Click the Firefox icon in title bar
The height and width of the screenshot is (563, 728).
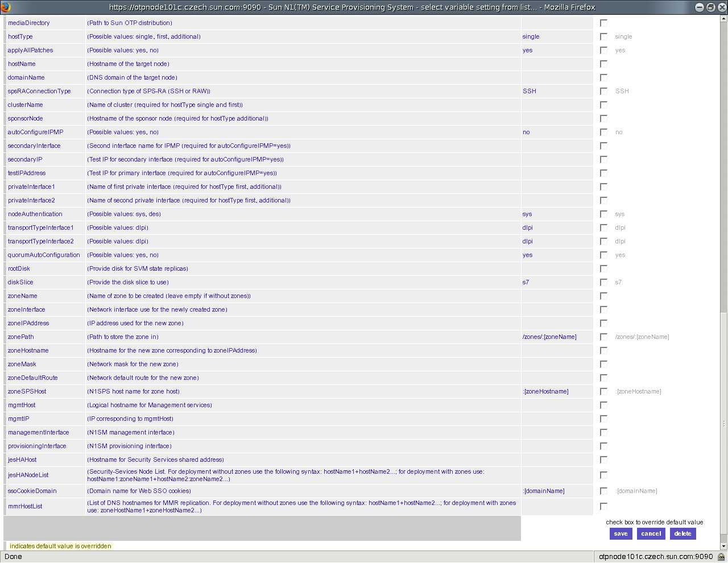click(6, 7)
